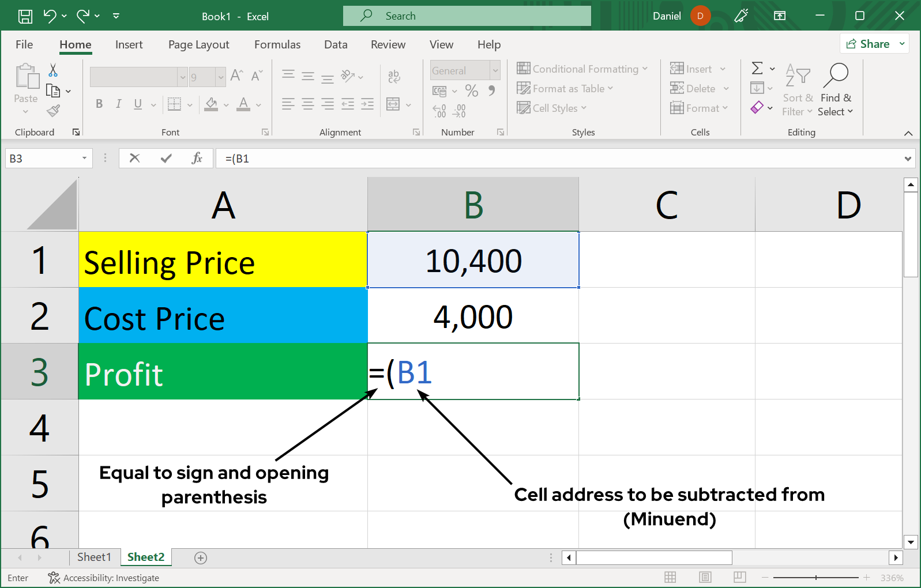Apply Comma Style format
The height and width of the screenshot is (588, 921).
[491, 91]
